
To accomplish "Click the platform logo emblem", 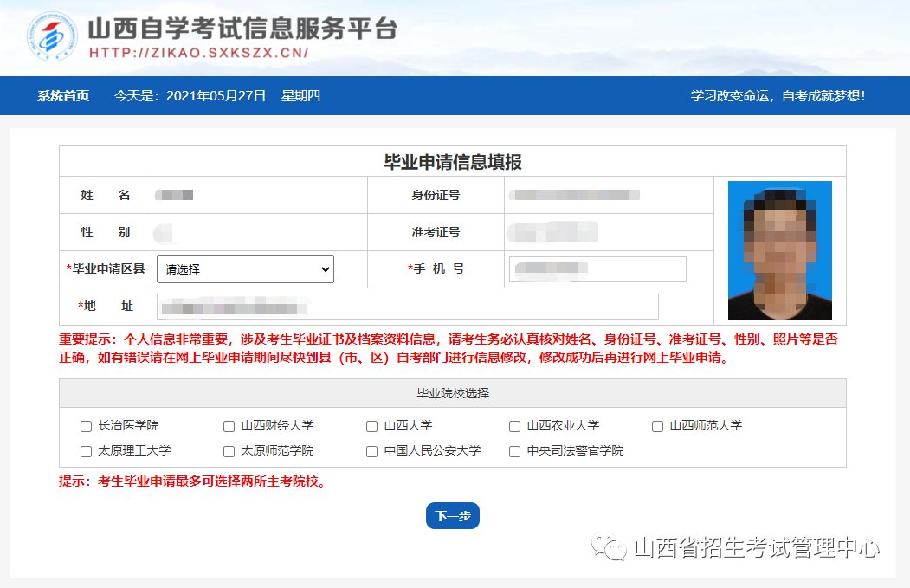I will (x=53, y=36).
